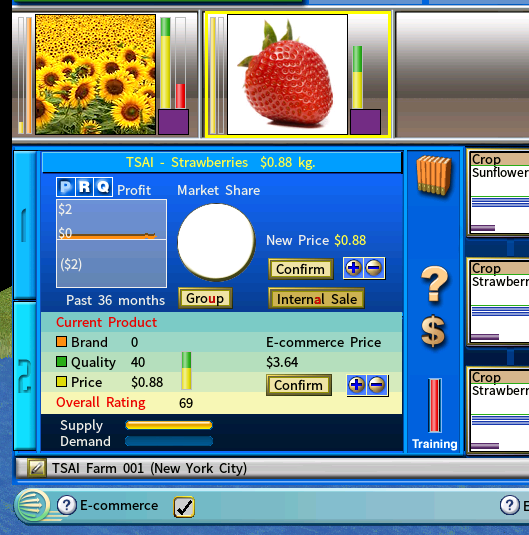Click the orange Brand color square
529x535 pixels.
61,342
